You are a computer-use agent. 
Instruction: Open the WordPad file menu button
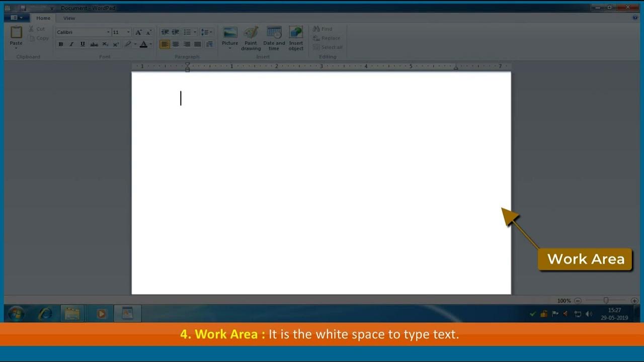pyautogui.click(x=17, y=18)
